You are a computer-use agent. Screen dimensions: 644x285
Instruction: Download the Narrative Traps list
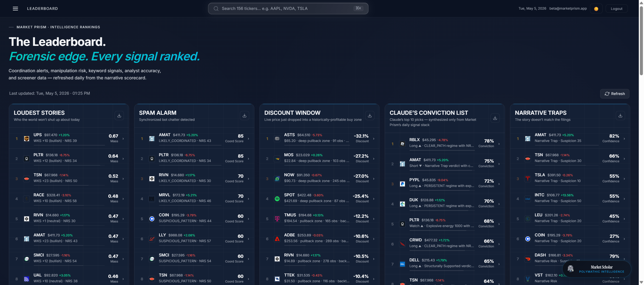(620, 116)
